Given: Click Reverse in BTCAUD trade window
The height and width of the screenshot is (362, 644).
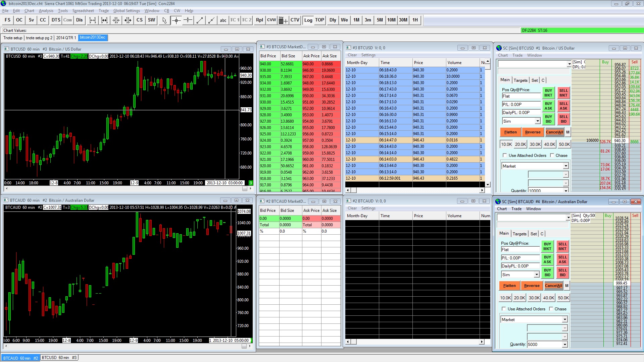Looking at the screenshot, I should click(532, 286).
